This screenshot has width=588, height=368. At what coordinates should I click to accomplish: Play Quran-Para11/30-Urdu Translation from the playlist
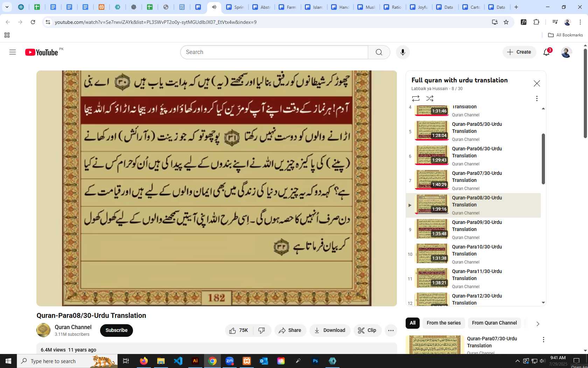tap(473, 279)
